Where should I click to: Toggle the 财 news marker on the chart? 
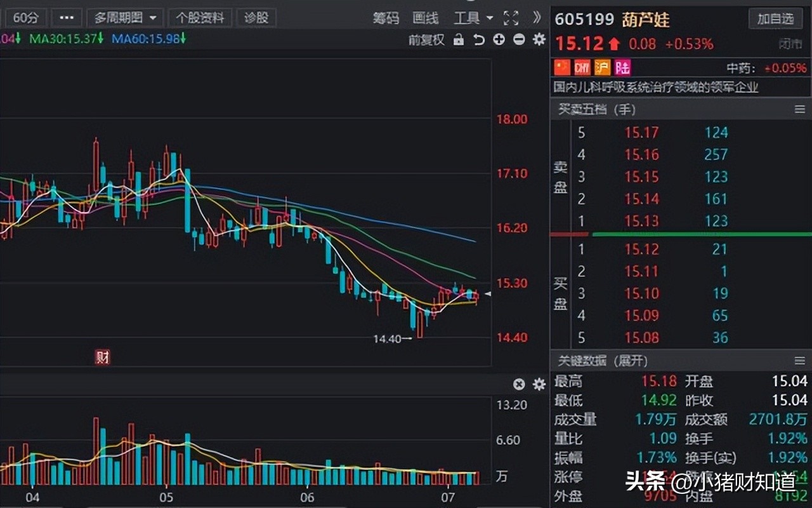[x=103, y=358]
